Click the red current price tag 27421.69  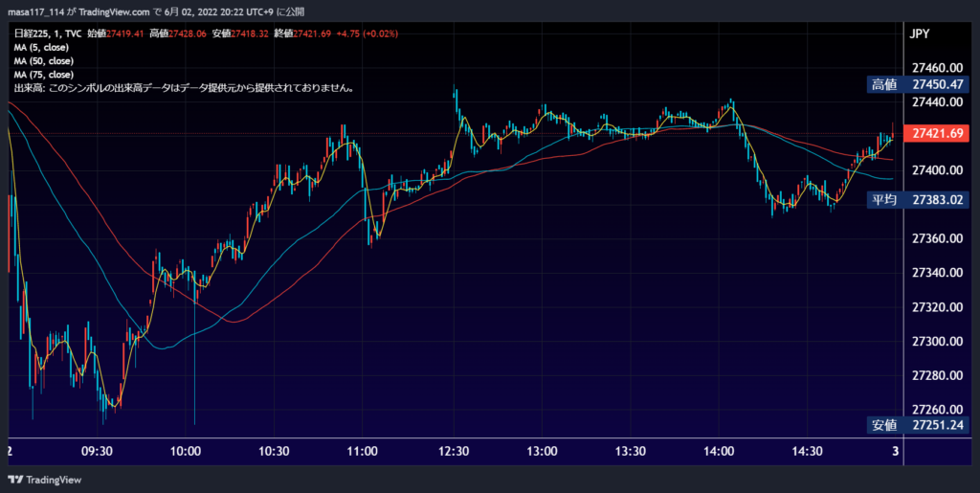click(x=936, y=134)
